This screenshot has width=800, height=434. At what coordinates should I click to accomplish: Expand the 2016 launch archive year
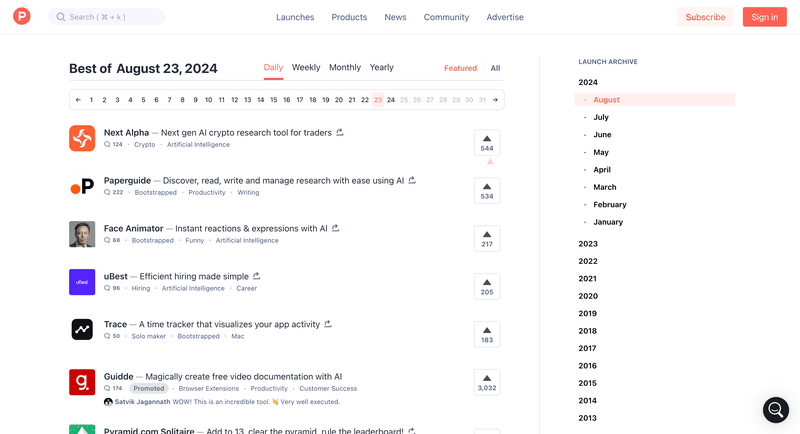tap(587, 366)
